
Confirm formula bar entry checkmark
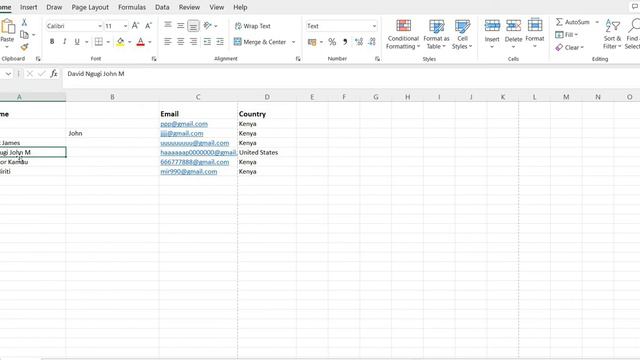click(x=41, y=73)
